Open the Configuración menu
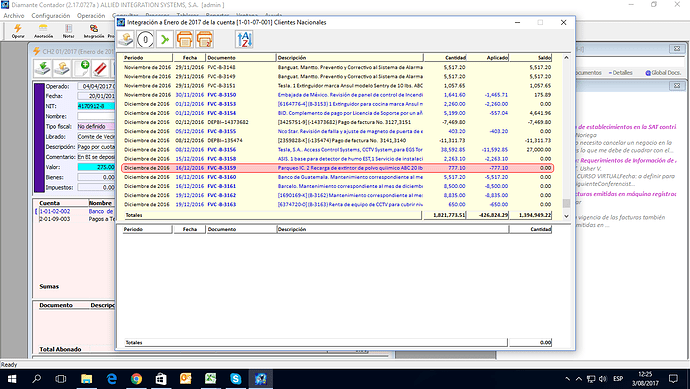This screenshot has width=690, height=389. [51, 15]
